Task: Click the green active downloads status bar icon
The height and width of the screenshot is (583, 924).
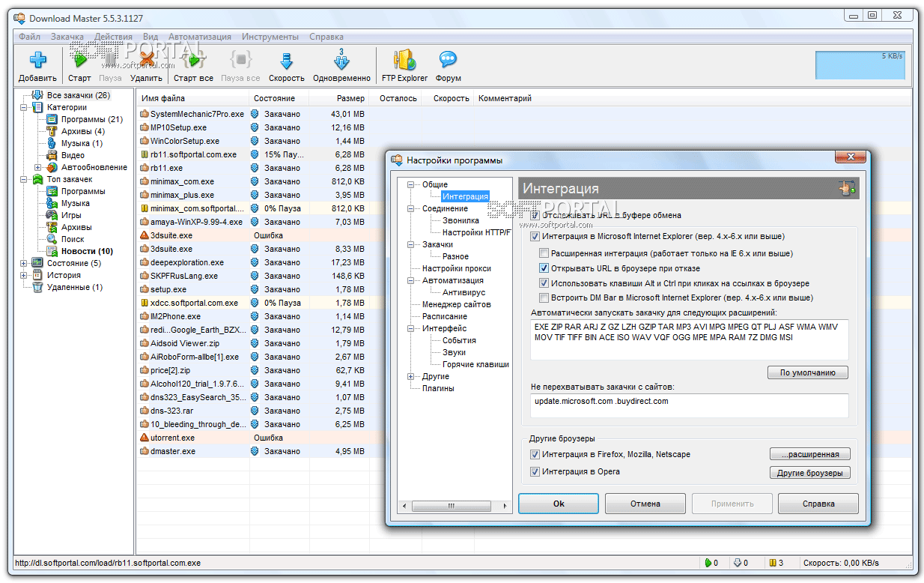Action: (x=708, y=563)
